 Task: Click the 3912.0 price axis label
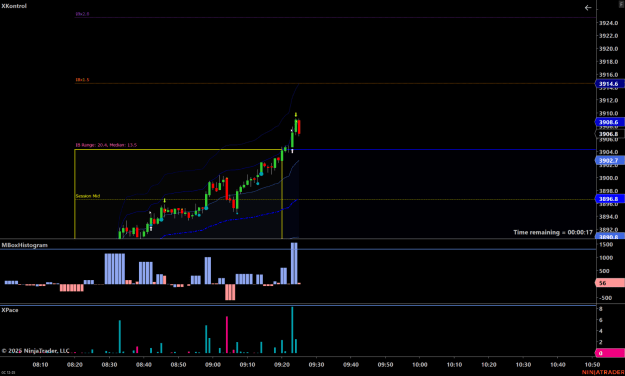click(x=609, y=100)
